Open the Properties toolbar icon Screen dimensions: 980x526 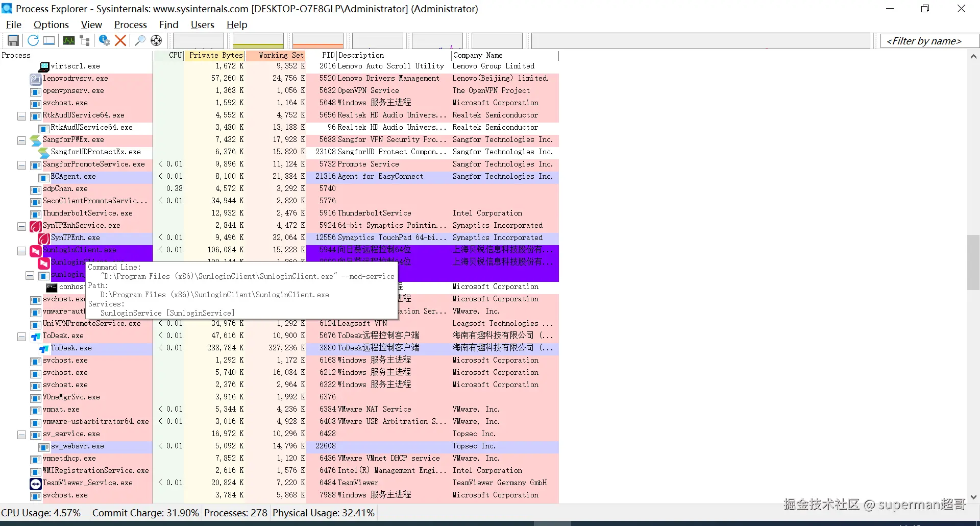click(x=104, y=40)
